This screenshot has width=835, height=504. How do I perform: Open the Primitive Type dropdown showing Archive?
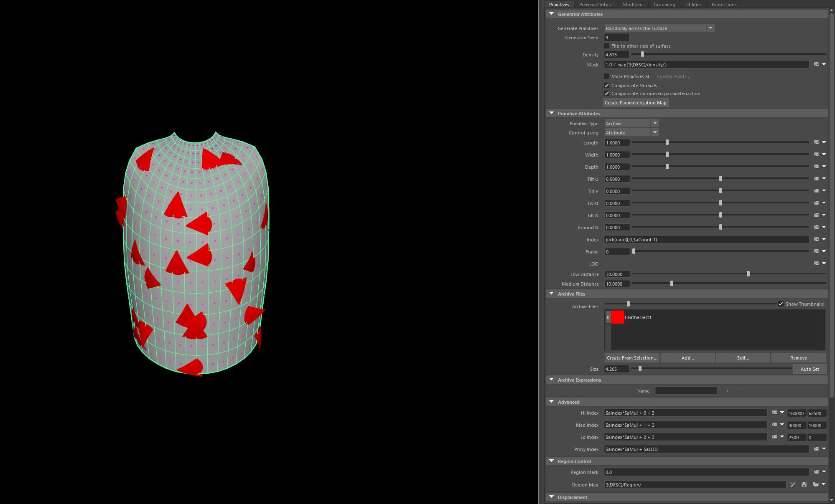pyautogui.click(x=655, y=123)
